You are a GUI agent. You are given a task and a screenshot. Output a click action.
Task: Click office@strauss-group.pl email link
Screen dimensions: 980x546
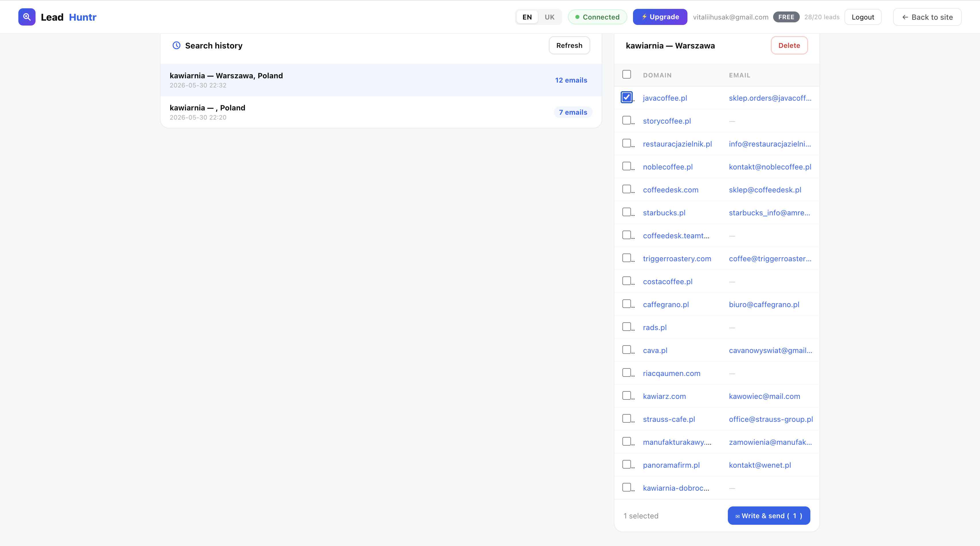tap(771, 419)
